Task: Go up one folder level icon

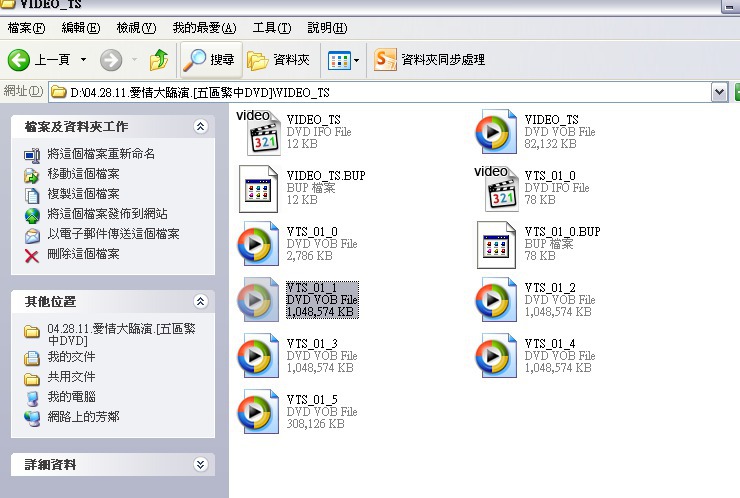Action: 159,60
